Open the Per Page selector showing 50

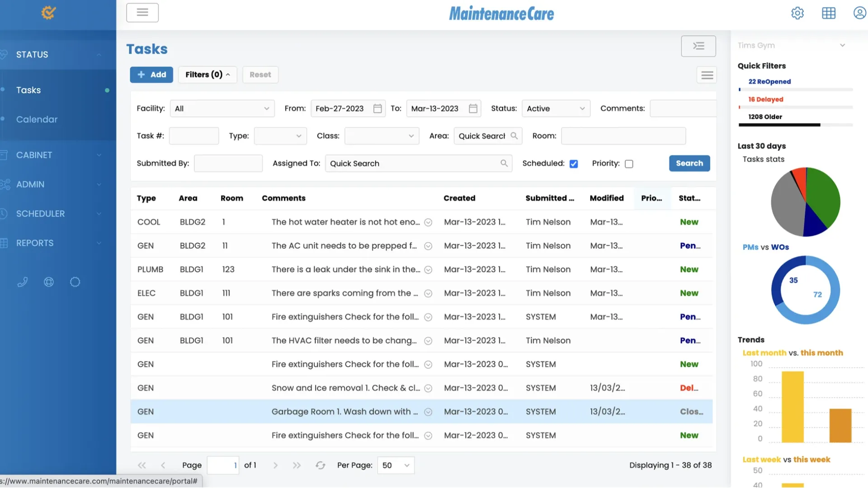tap(395, 465)
